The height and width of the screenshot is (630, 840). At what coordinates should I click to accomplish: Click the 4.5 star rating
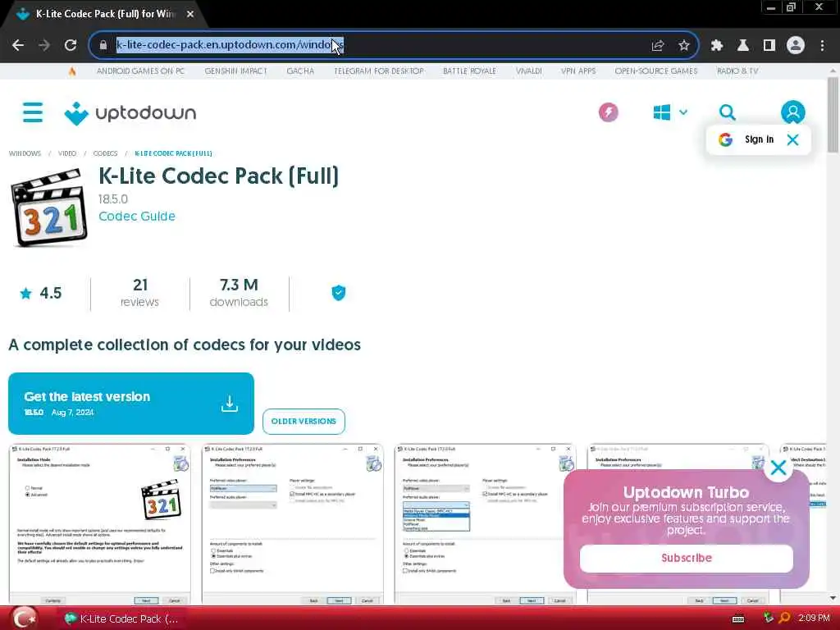41,293
